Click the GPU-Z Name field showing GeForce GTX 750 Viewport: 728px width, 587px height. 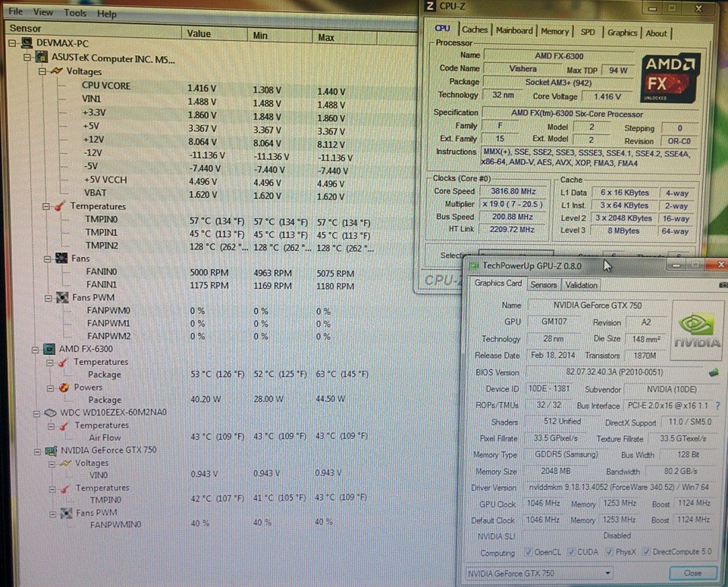tap(597, 305)
